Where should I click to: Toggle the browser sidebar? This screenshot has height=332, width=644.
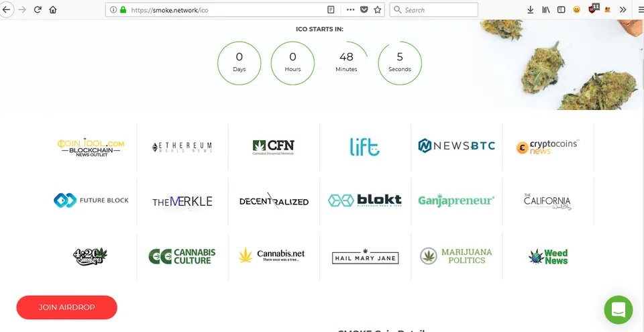tap(561, 10)
